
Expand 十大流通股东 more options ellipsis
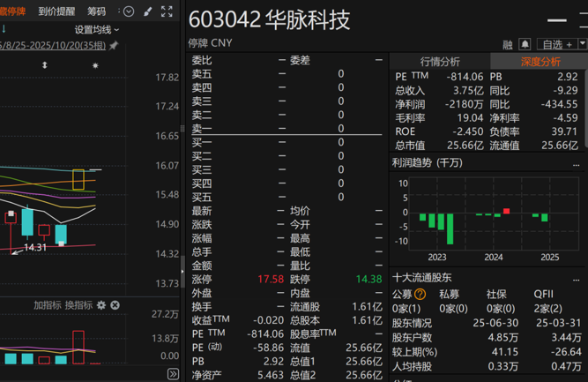[x=577, y=278]
